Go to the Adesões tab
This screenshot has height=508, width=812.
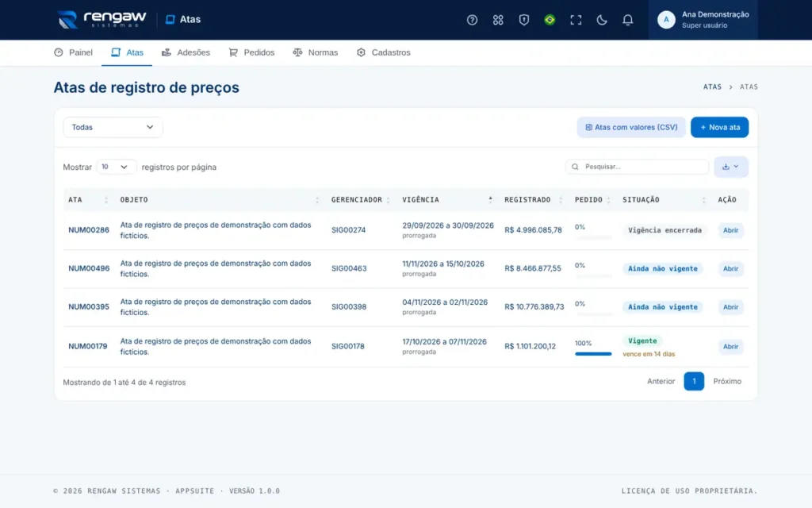point(186,52)
